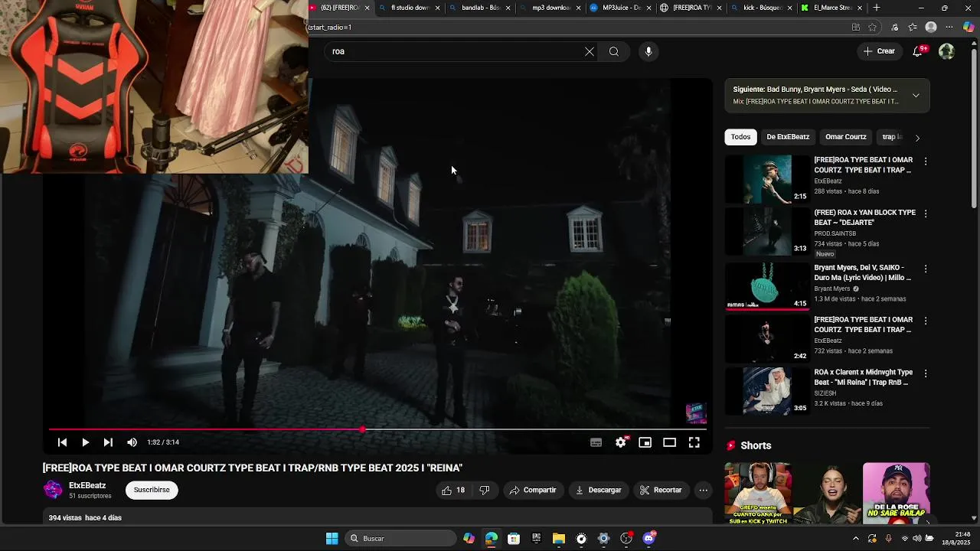The height and width of the screenshot is (551, 980).
Task: Click the Recortar clip button
Action: 661,490
